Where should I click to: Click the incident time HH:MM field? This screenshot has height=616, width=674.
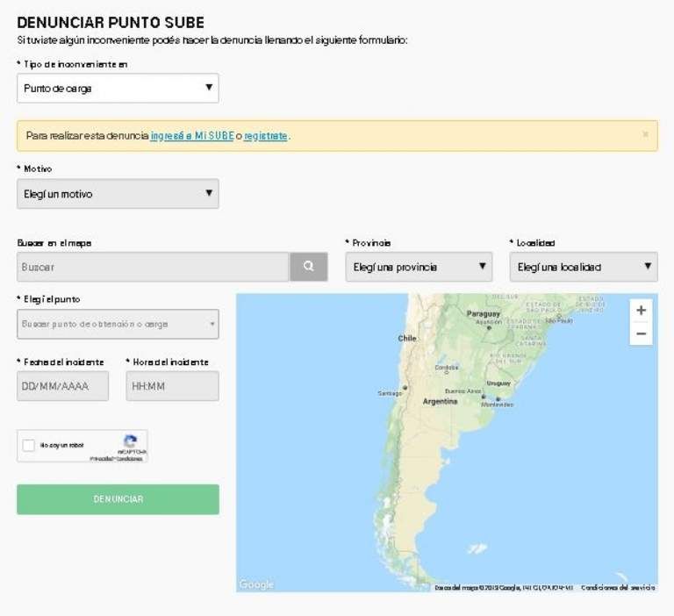(172, 386)
